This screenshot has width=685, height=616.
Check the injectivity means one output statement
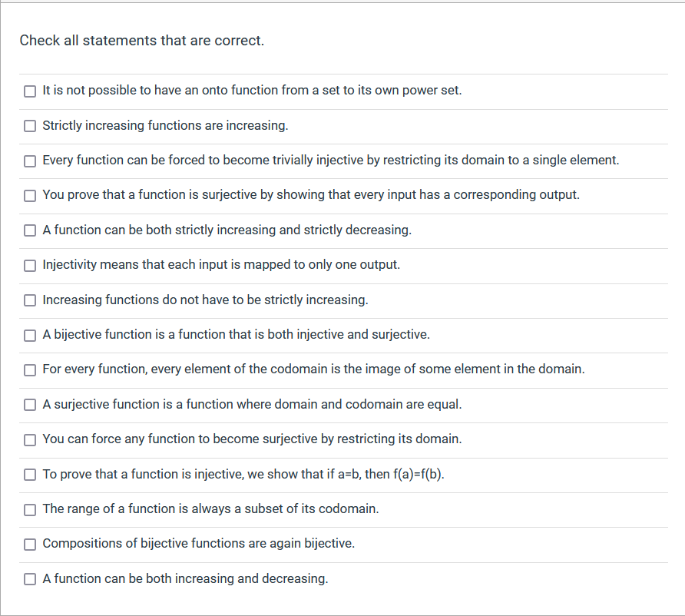pos(29,265)
